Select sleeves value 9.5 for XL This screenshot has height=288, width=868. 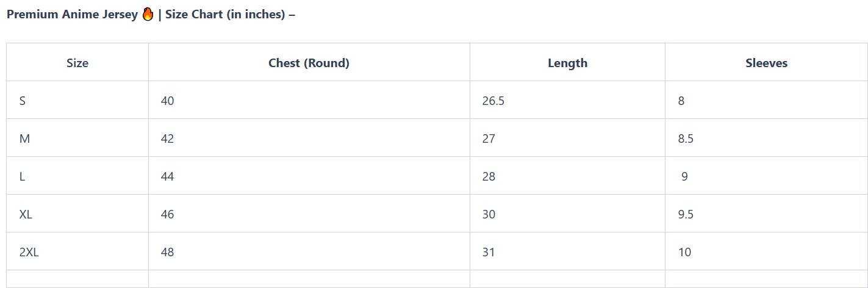(x=686, y=214)
